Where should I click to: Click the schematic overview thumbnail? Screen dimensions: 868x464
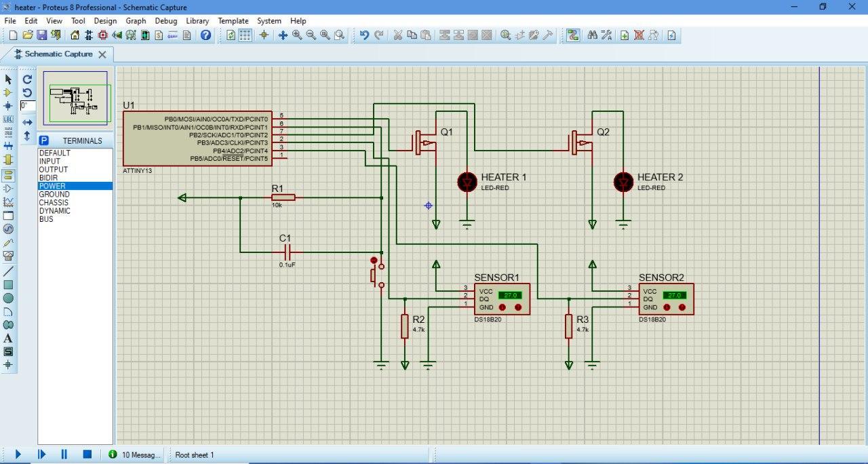tap(75, 98)
